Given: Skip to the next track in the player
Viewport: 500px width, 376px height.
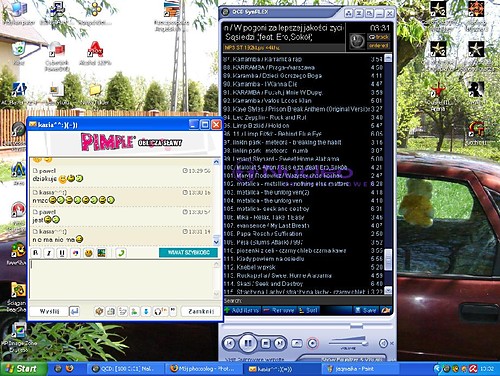Looking at the screenshot, I should [280, 343].
